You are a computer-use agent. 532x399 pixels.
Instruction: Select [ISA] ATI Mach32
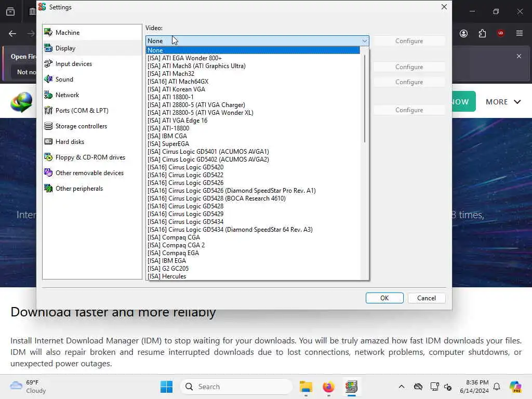(x=253, y=74)
